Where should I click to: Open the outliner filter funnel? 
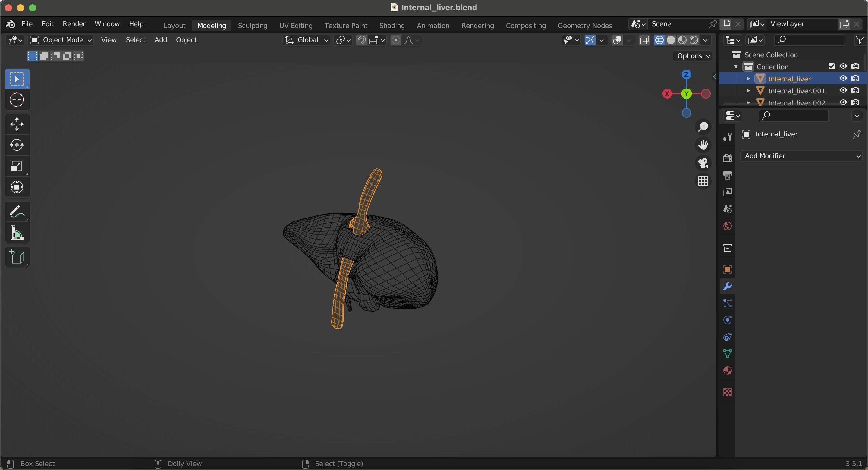860,40
